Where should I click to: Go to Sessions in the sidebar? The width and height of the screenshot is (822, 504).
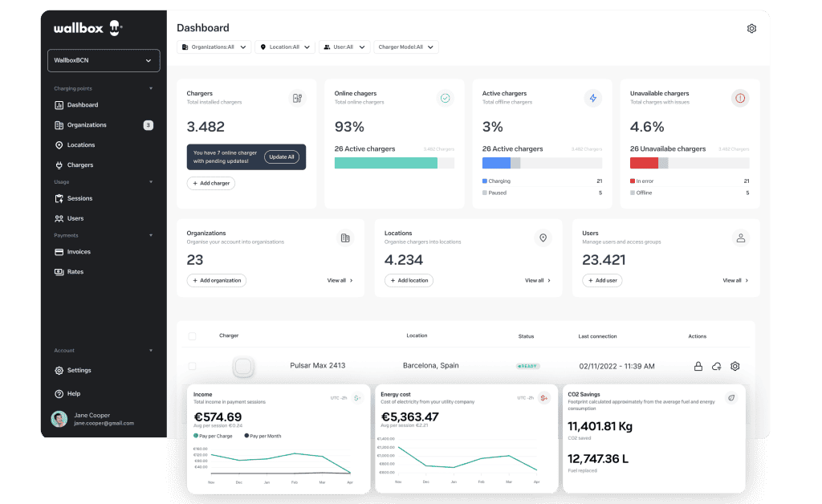tap(79, 198)
